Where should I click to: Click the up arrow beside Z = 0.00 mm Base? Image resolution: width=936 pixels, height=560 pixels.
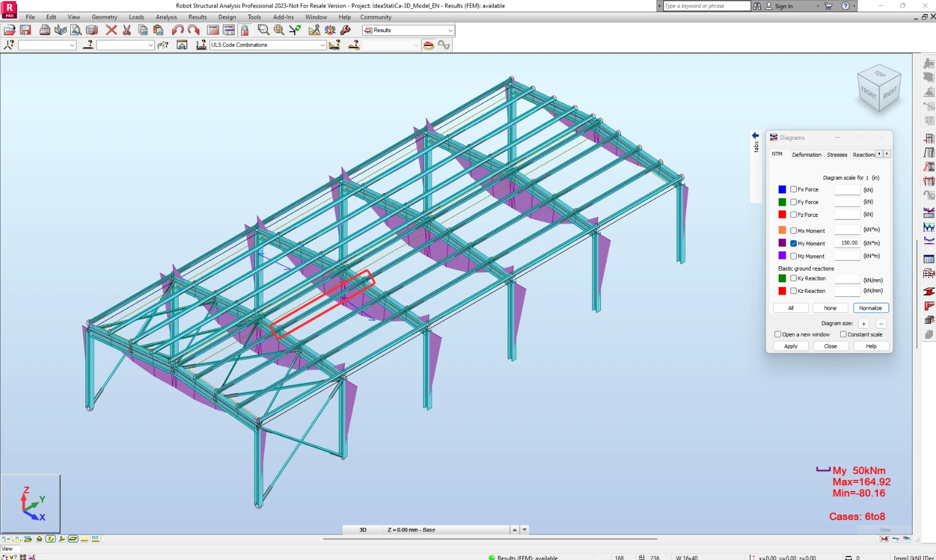tap(515, 530)
